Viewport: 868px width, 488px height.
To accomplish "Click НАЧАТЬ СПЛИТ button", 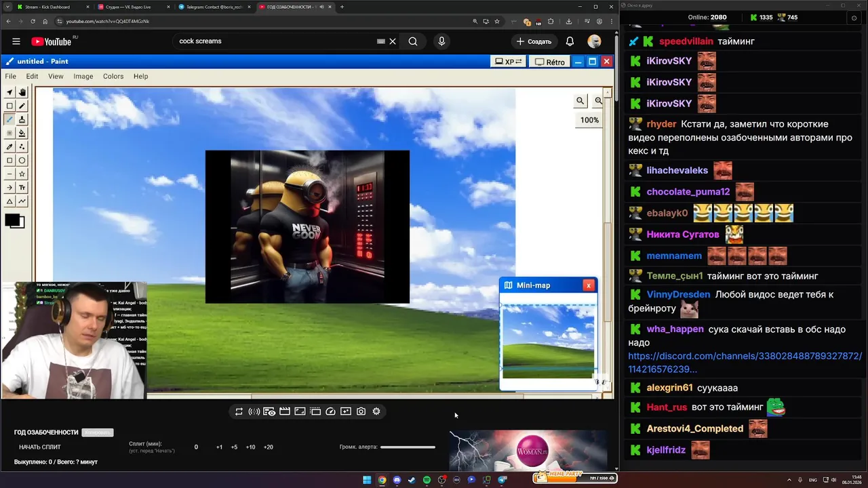I will (x=40, y=447).
